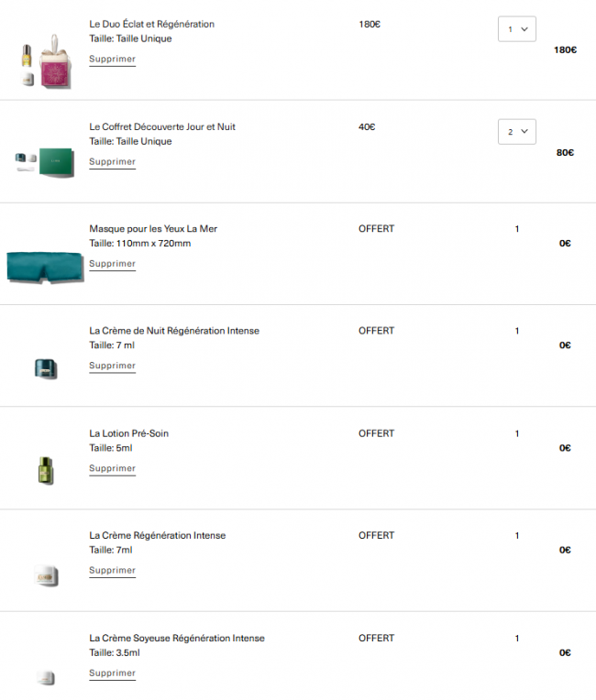Remove La Crème Régénération Intense 7ml item
The height and width of the screenshot is (700, 596).
coord(112,570)
